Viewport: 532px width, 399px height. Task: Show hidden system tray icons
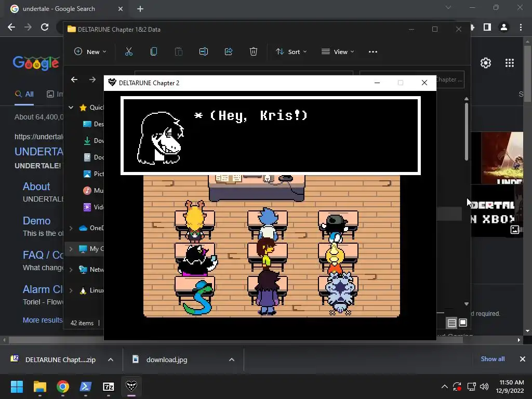tap(444, 387)
